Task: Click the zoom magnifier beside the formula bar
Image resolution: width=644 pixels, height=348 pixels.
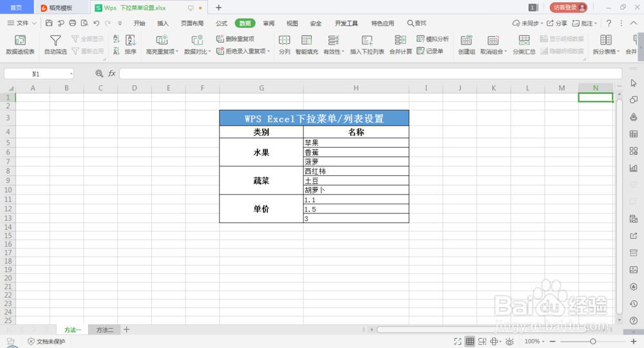Action: (99, 73)
